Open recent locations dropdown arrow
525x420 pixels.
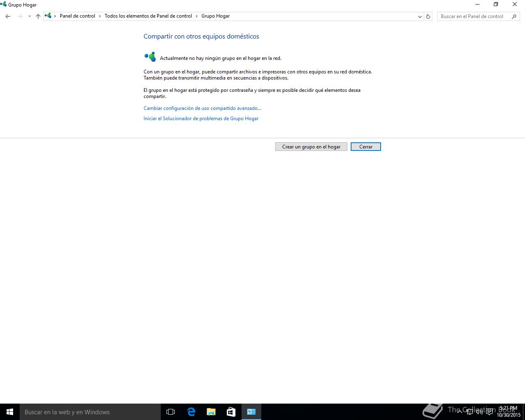30,16
